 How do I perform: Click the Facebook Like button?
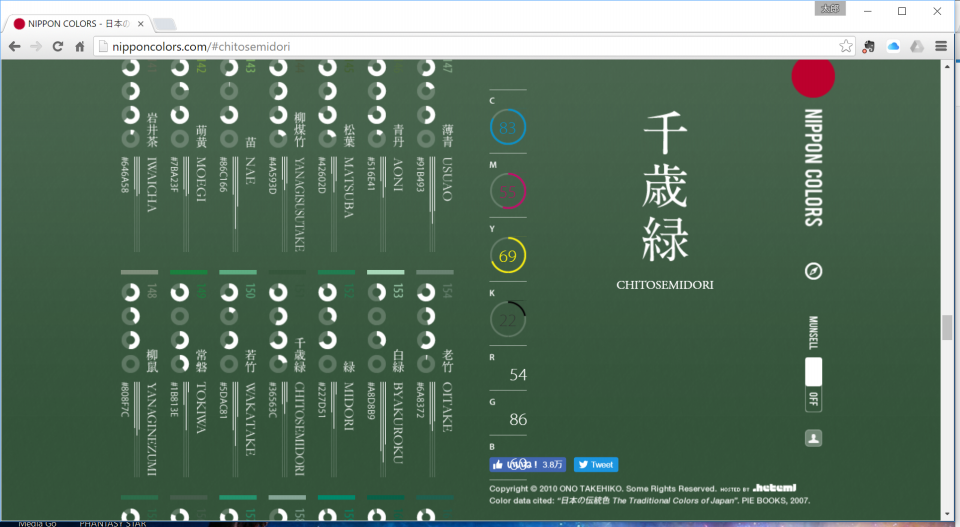pos(527,465)
